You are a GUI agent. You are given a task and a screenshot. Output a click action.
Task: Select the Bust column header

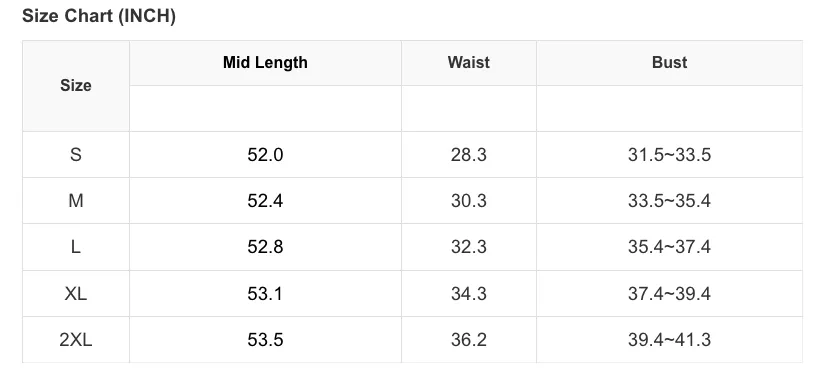(670, 62)
